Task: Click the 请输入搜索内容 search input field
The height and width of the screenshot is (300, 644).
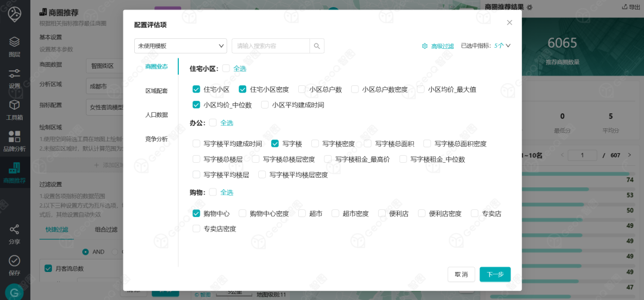Action: point(271,46)
